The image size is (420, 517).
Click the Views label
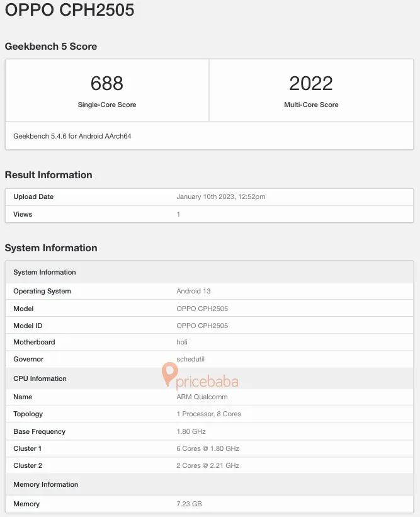coord(23,214)
